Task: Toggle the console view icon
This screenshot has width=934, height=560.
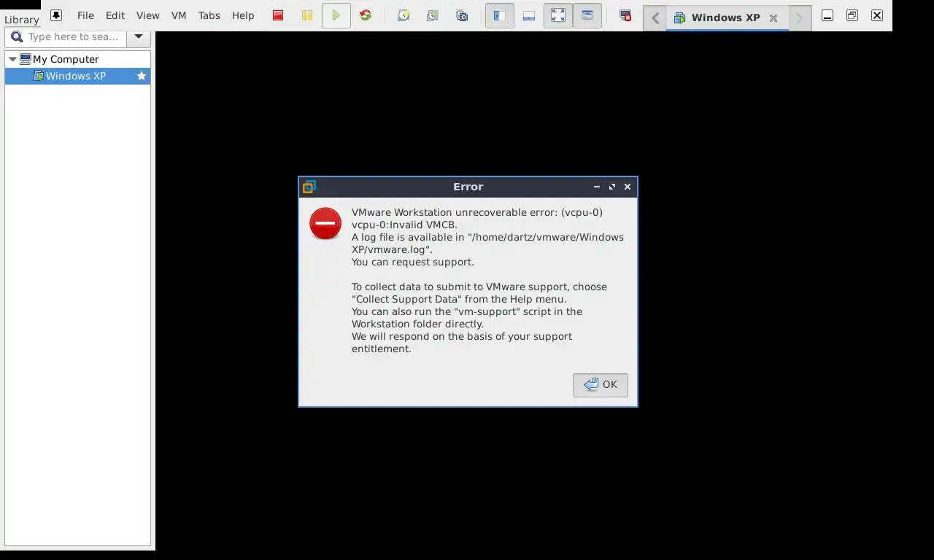Action: pos(587,15)
